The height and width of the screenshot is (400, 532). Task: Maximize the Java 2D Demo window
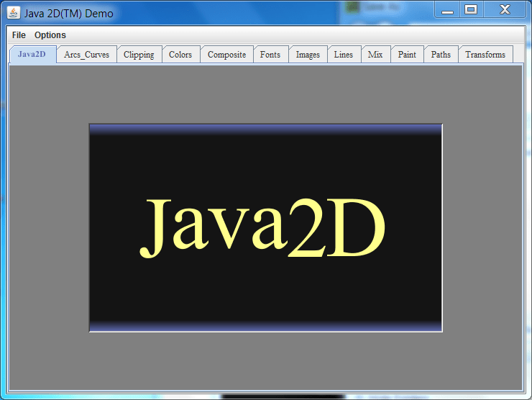472,9
